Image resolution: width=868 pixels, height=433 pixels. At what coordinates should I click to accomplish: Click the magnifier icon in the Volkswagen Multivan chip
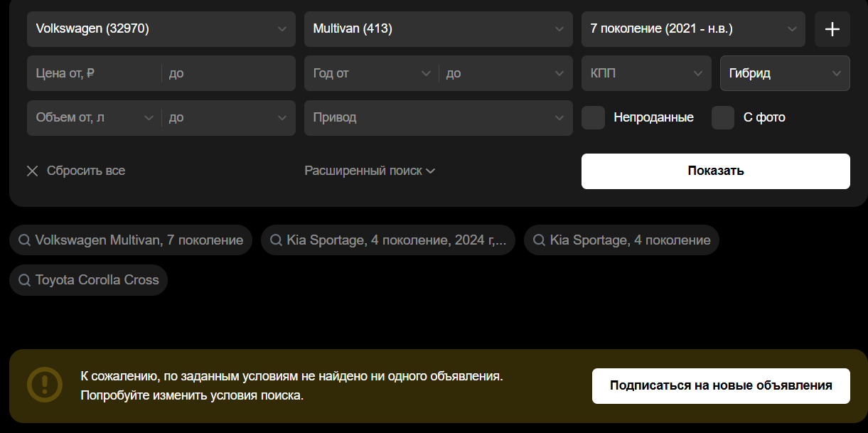click(x=24, y=240)
